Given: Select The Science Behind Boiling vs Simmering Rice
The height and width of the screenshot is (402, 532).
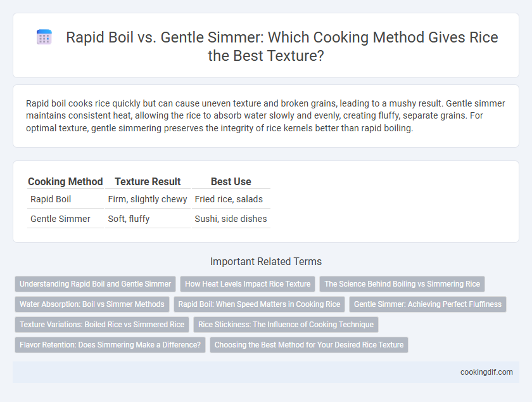Looking at the screenshot, I should coord(402,283).
